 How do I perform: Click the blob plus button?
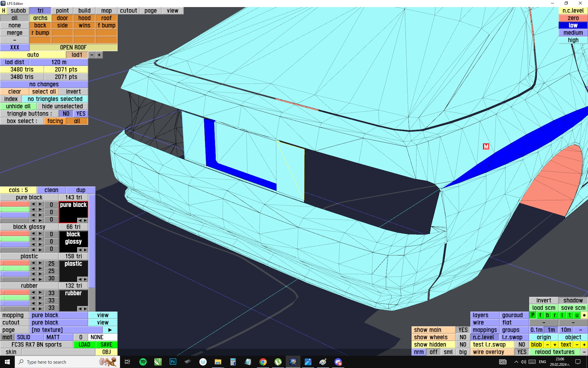[x=555, y=344]
